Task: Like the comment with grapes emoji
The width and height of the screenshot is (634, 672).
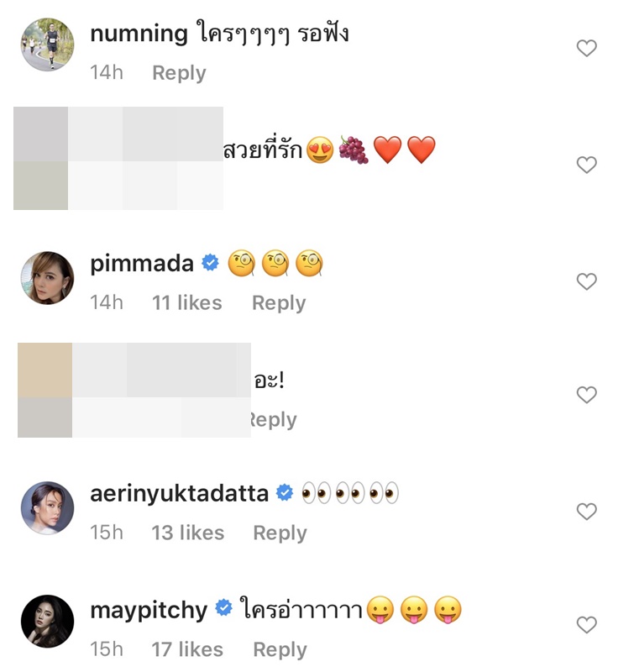Action: tap(586, 165)
